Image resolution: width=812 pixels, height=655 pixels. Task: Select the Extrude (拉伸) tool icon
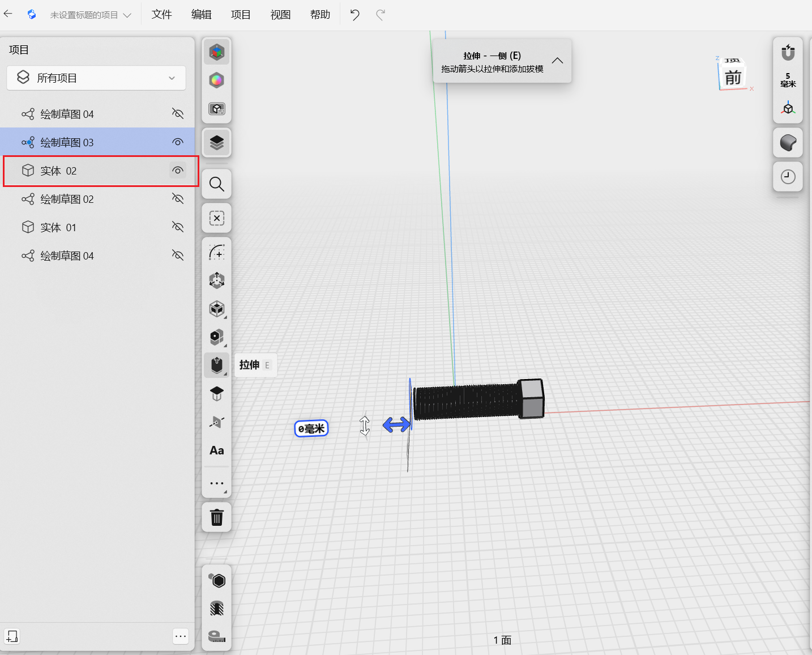(216, 365)
